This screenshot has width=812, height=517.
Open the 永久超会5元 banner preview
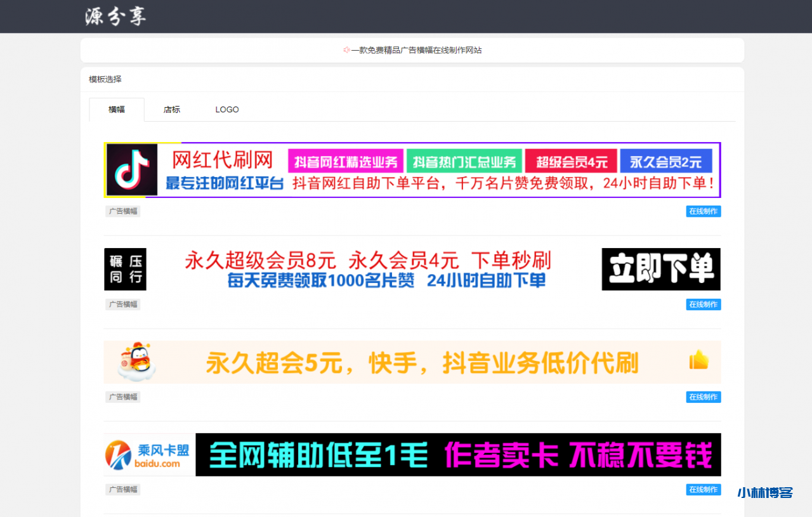412,362
